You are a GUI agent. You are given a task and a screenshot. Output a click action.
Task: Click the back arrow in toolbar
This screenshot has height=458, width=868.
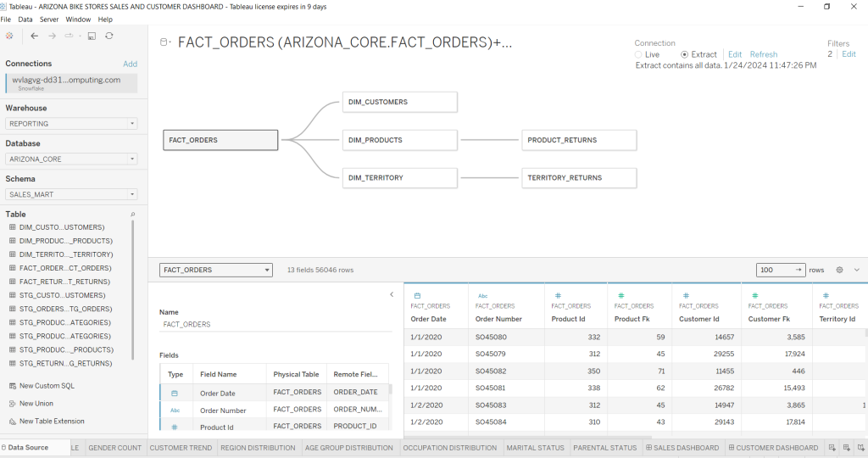[34, 36]
